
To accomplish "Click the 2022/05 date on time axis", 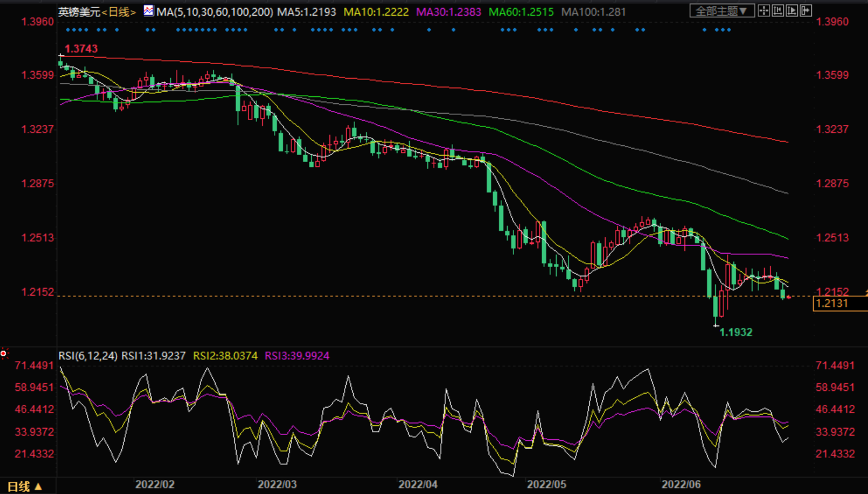I will (x=546, y=485).
